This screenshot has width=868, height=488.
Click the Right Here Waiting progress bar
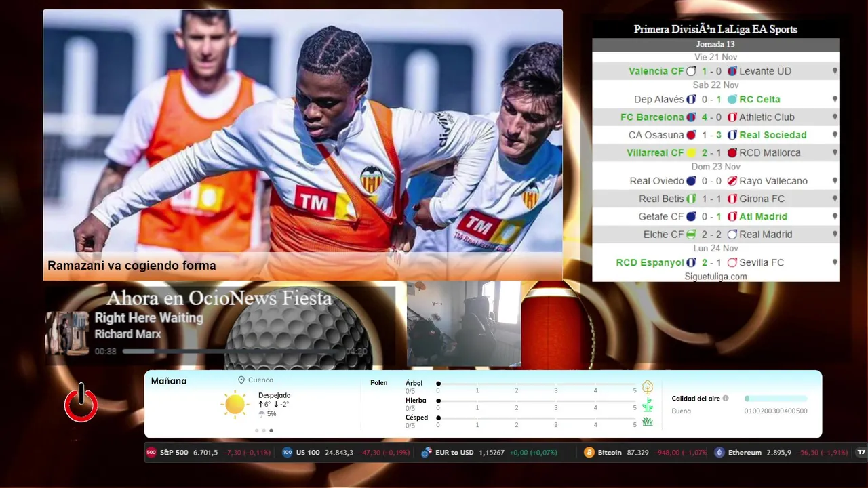click(232, 352)
